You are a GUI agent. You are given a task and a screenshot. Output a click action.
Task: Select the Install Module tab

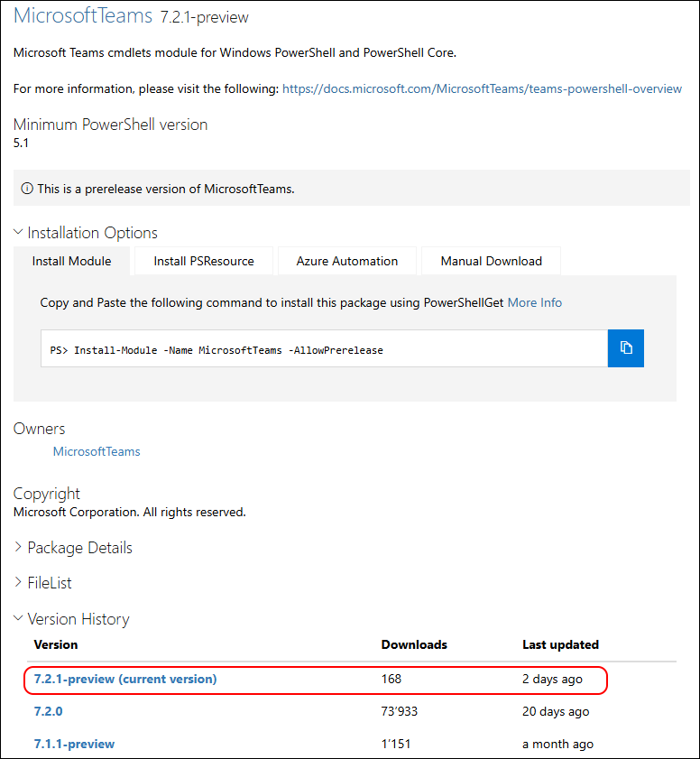pyautogui.click(x=71, y=261)
